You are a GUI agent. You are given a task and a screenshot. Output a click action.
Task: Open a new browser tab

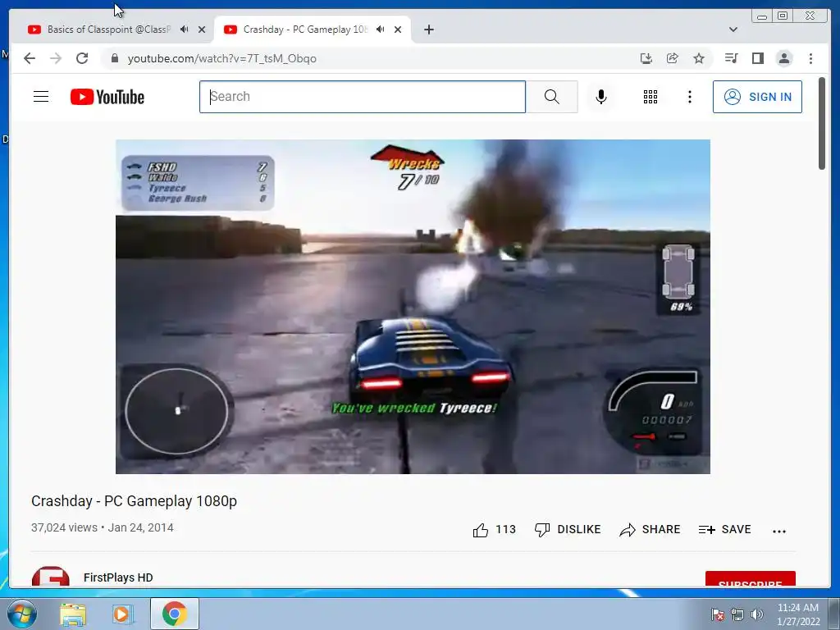pyautogui.click(x=428, y=30)
